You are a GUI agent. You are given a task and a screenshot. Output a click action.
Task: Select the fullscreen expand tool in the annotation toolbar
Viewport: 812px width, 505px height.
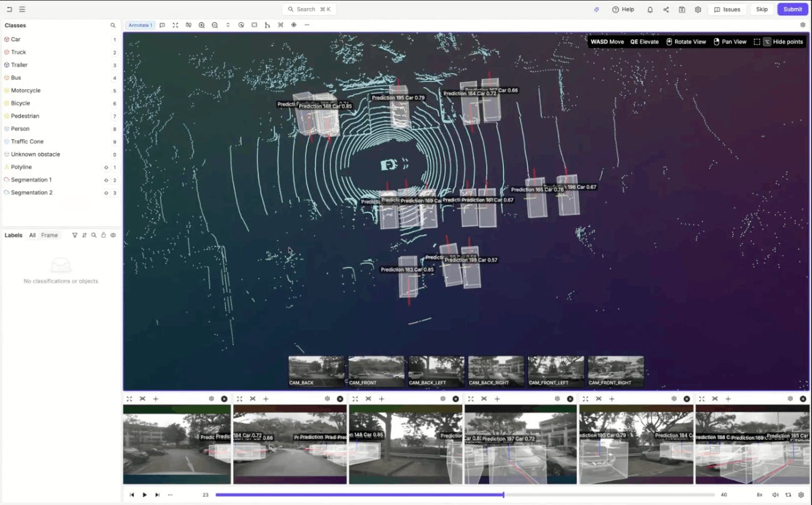point(175,25)
